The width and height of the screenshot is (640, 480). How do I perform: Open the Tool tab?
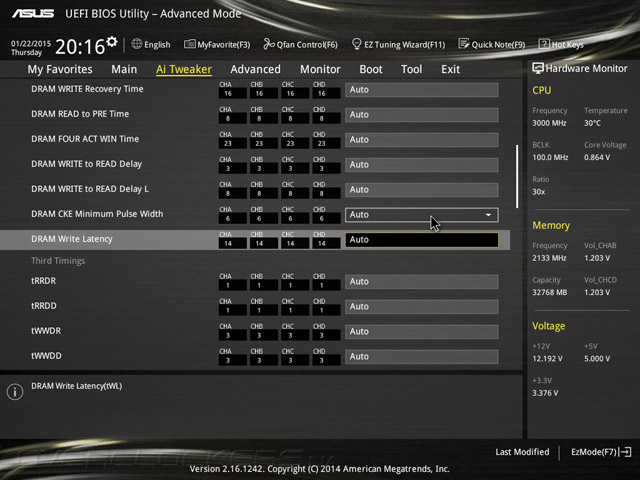pyautogui.click(x=411, y=69)
